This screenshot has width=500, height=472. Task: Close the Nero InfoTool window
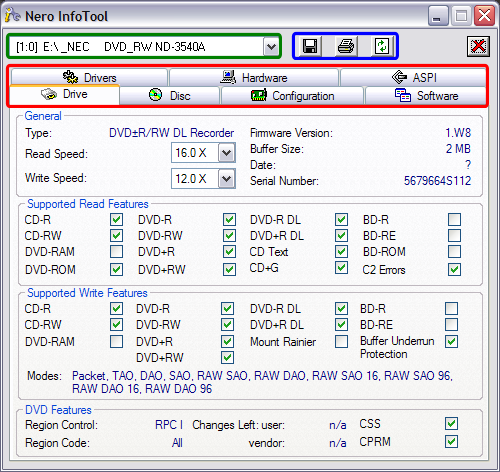(x=484, y=16)
